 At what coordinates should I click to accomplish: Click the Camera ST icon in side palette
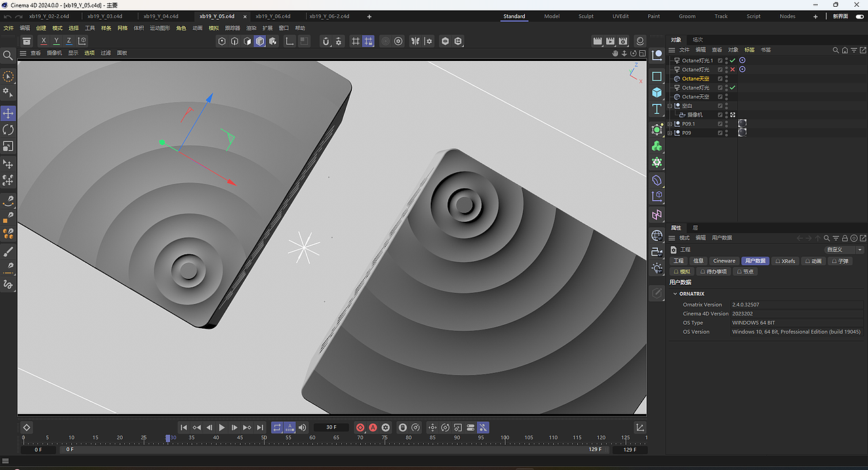click(656, 252)
